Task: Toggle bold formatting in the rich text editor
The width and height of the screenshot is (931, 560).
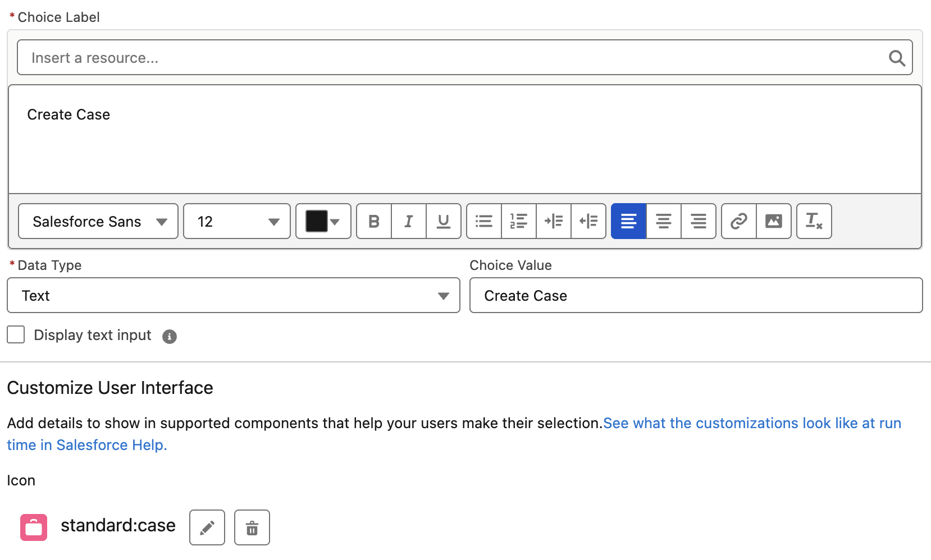Action: tap(373, 221)
